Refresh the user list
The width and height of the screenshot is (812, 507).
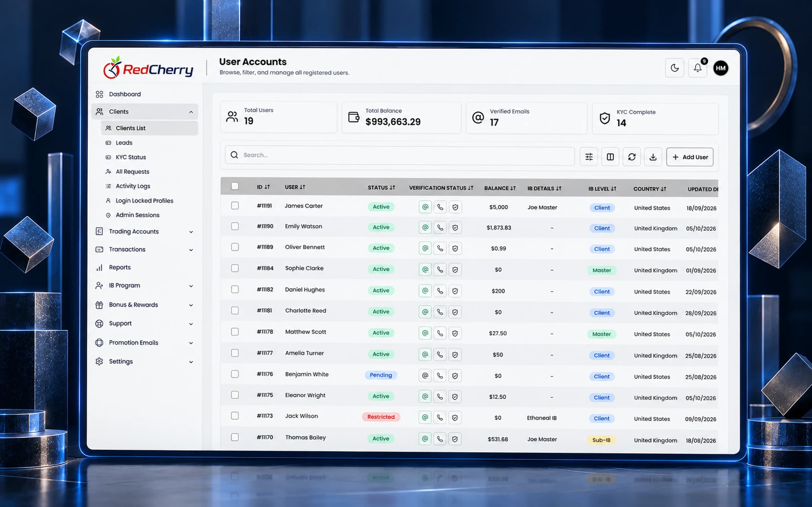[632, 157]
